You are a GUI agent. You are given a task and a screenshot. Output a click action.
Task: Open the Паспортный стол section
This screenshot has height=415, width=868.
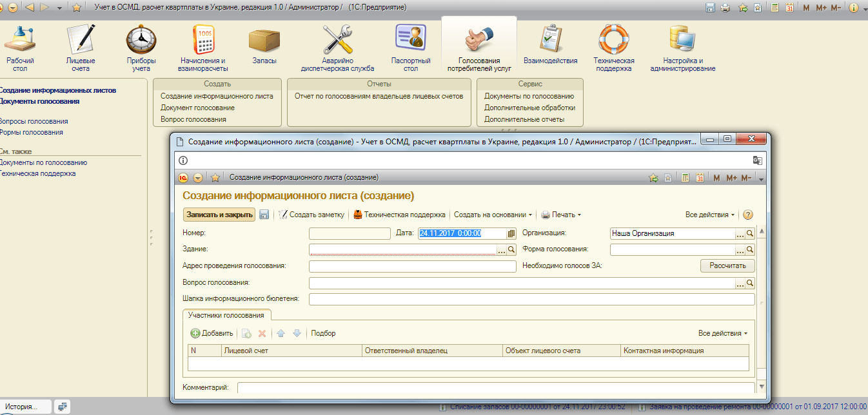[411, 48]
